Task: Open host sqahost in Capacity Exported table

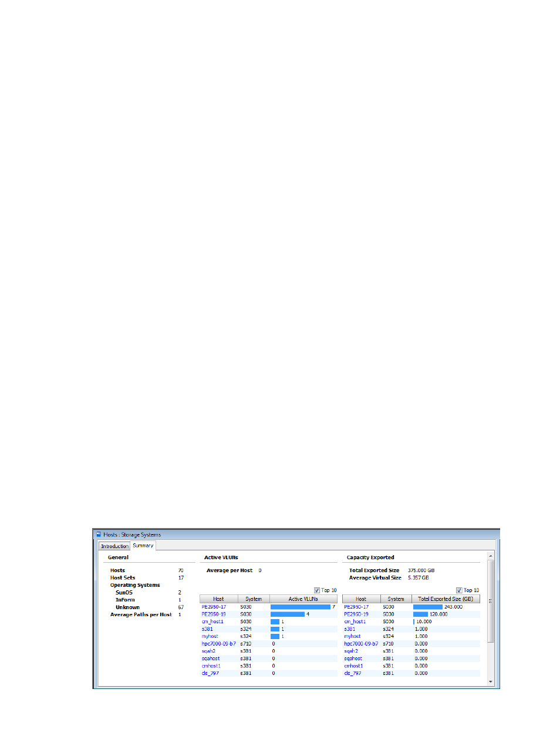Action: pyautogui.click(x=353, y=658)
